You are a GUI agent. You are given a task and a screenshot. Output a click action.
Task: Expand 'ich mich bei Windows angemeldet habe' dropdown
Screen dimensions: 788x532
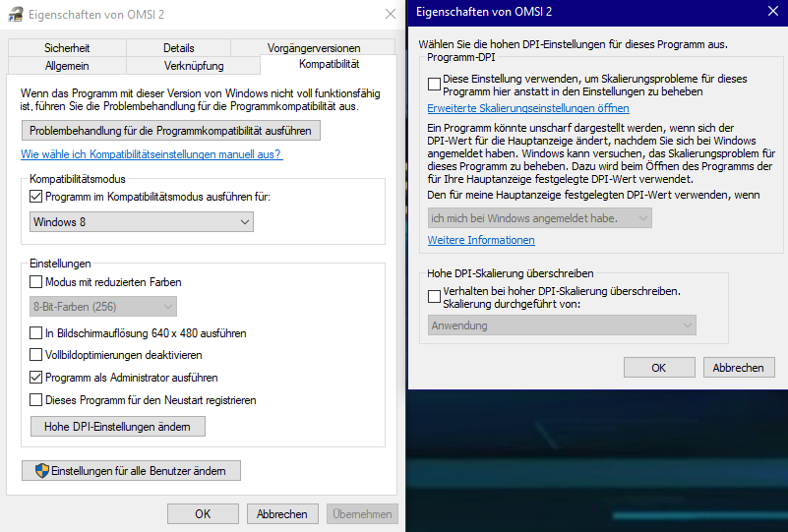click(539, 218)
